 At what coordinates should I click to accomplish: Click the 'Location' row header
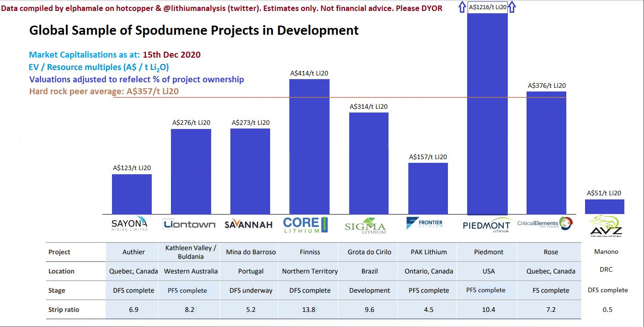click(x=61, y=271)
